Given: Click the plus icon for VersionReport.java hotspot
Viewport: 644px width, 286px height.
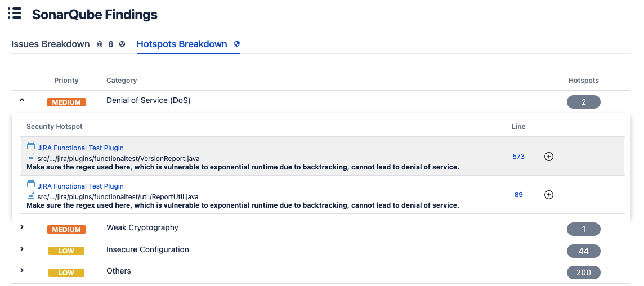Looking at the screenshot, I should (x=549, y=156).
